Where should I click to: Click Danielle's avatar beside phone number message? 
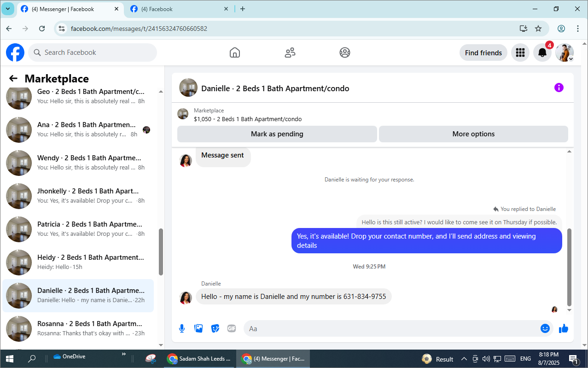[x=185, y=298]
